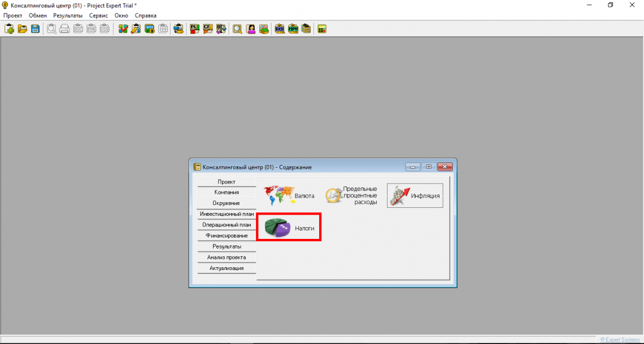Open the Валюта currency module
The height and width of the screenshot is (344, 644).
point(289,196)
